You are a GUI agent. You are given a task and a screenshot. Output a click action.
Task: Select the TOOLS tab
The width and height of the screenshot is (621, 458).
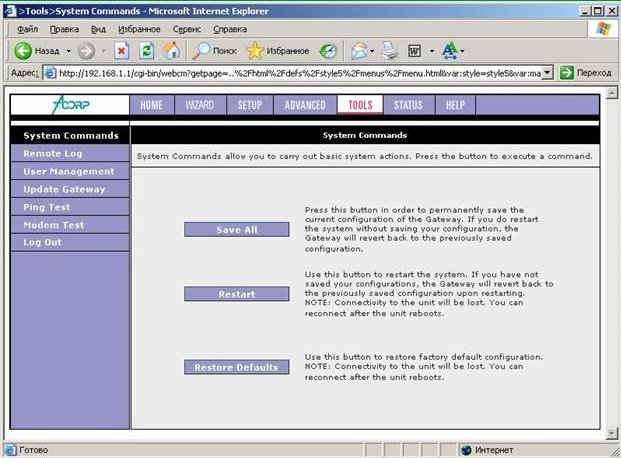360,105
